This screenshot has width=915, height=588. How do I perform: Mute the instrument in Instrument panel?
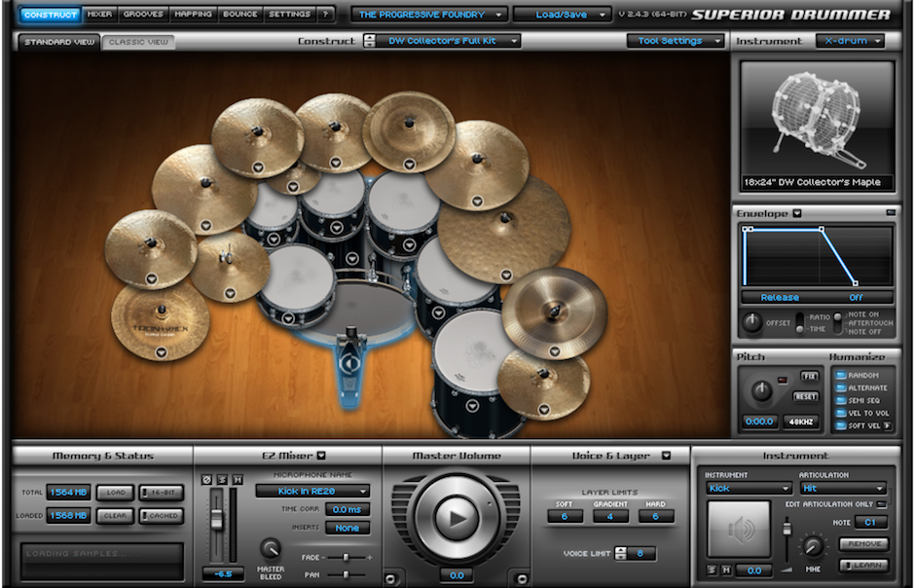pos(726,570)
